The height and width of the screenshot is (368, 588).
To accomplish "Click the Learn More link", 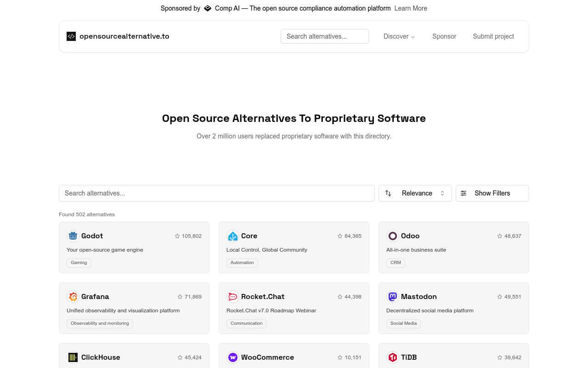I will tap(411, 8).
